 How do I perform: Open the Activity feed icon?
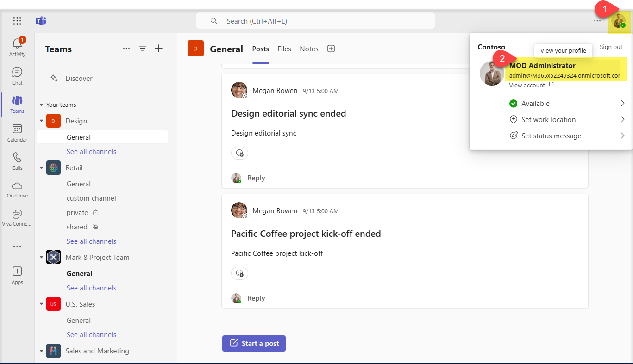17,46
